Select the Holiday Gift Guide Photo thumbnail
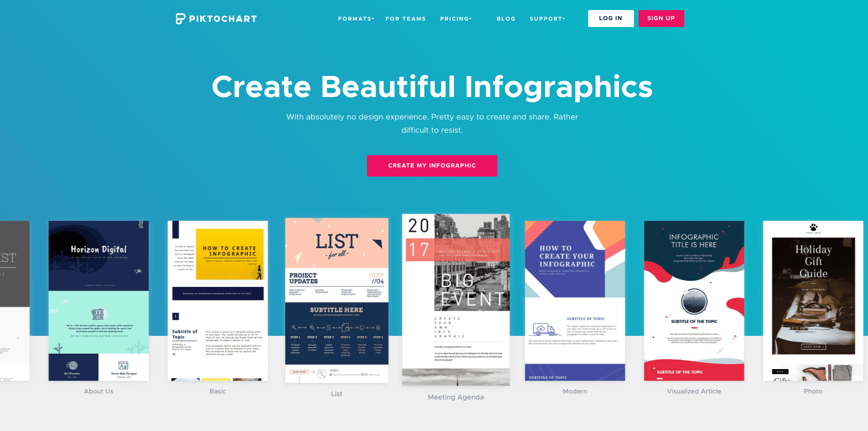Screen dimensions: 868x431 813,301
